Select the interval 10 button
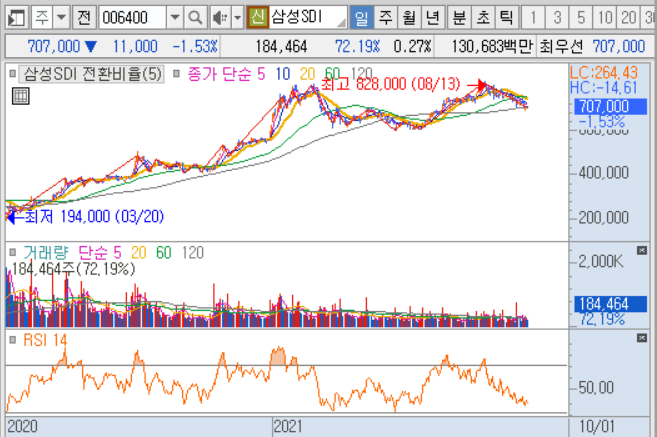The height and width of the screenshot is (437, 657). coord(605,18)
